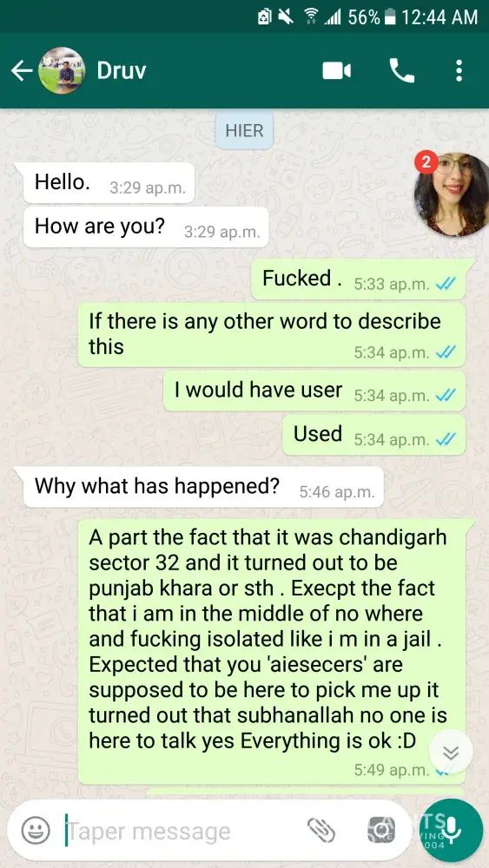This screenshot has width=489, height=868.
Task: Open Druv contact info from name
Action: click(122, 71)
